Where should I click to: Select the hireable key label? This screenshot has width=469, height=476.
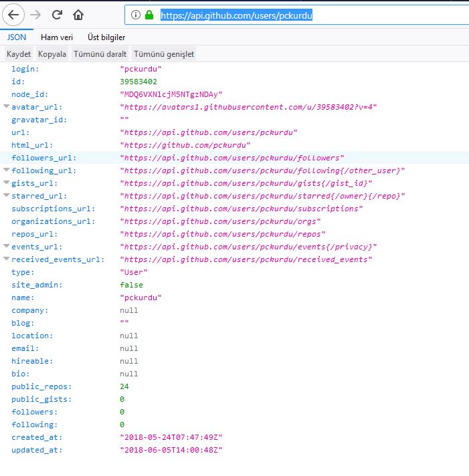click(32, 362)
